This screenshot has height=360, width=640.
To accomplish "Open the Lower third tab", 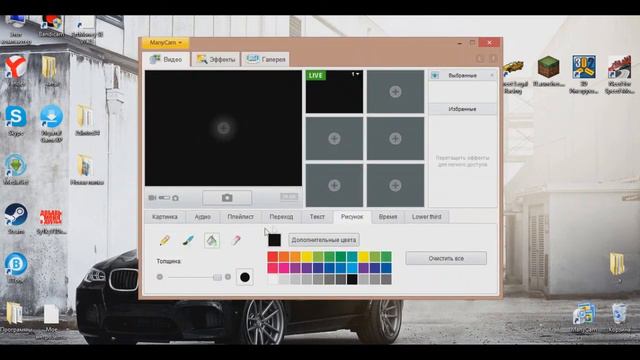I will pos(427,217).
